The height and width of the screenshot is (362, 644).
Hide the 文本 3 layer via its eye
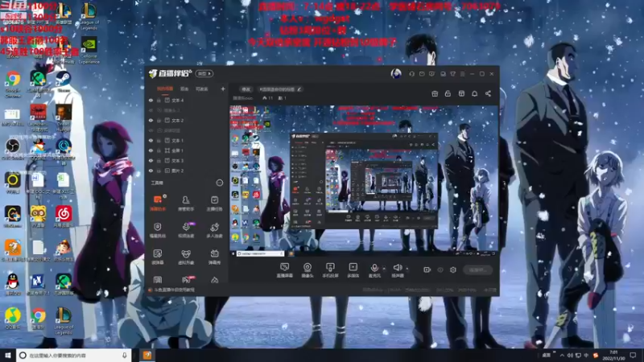point(151,160)
